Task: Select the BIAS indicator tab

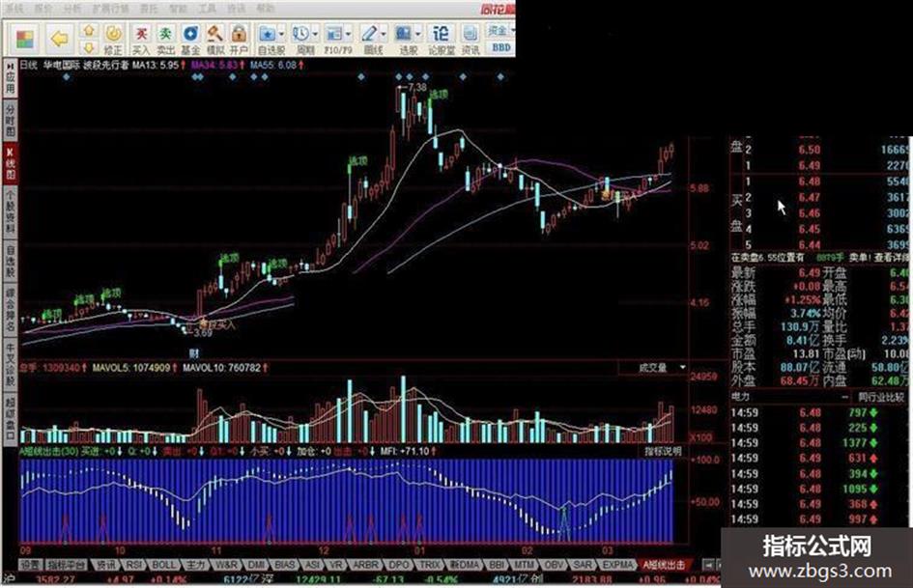Action: point(285,565)
